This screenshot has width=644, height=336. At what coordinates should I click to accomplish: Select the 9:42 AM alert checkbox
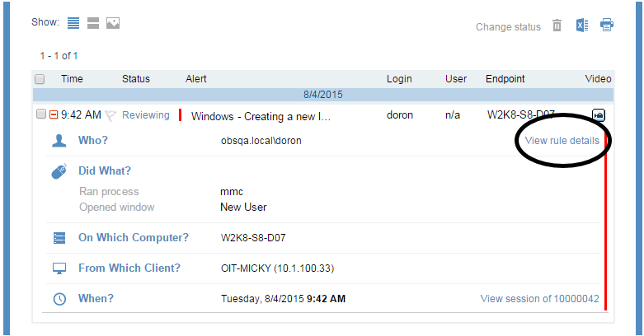coord(41,115)
